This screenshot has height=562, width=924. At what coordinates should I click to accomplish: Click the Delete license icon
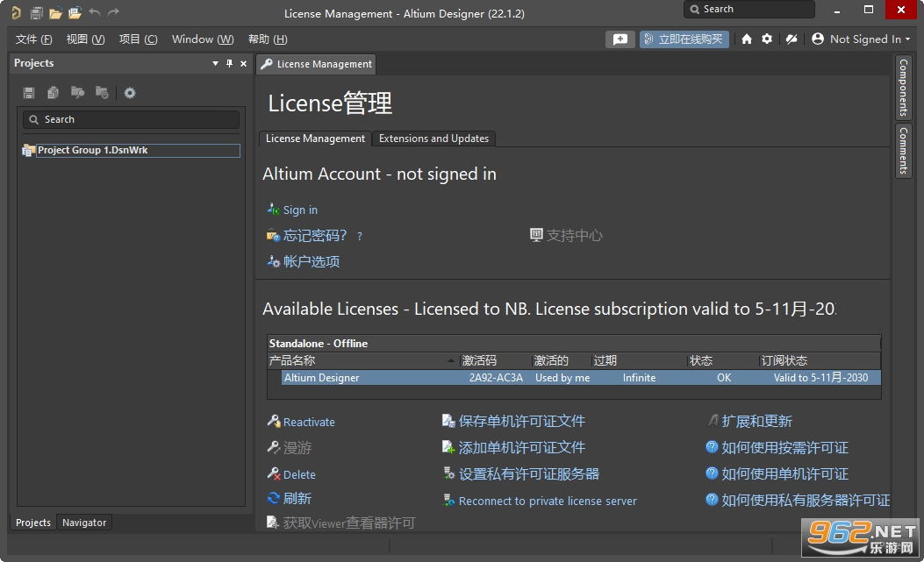click(x=274, y=473)
